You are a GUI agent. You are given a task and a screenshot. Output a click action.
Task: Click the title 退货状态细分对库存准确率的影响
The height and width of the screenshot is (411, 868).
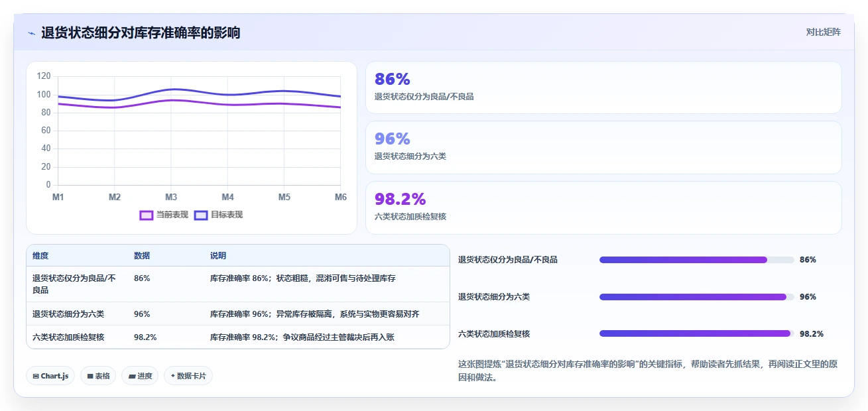pos(141,32)
